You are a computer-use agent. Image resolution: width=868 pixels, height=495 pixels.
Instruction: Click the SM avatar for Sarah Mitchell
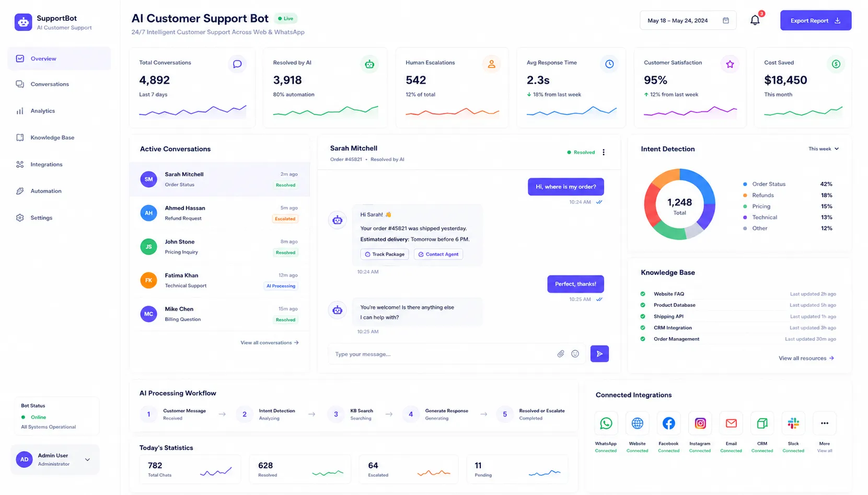[148, 179]
